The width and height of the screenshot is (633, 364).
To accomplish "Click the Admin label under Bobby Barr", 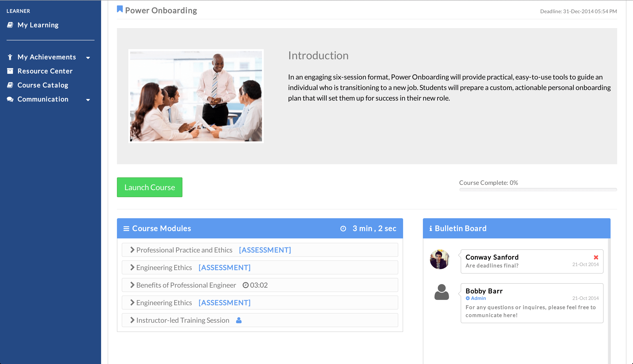I will tap(478, 298).
